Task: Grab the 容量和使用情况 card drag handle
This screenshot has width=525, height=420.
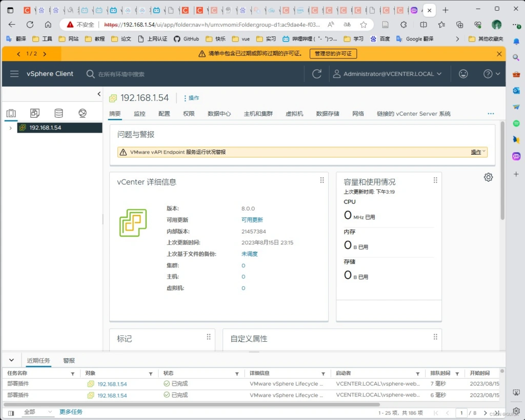Action: pos(435,180)
